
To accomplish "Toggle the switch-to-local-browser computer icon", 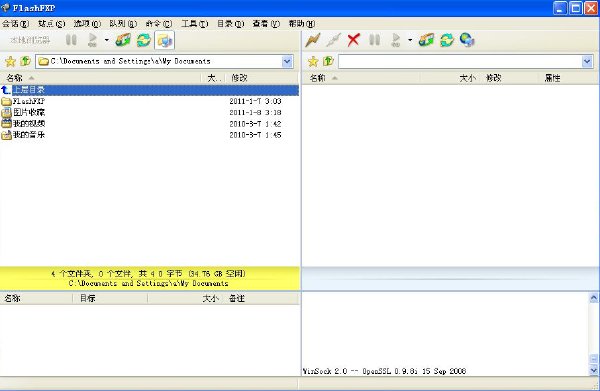I will [x=165, y=40].
